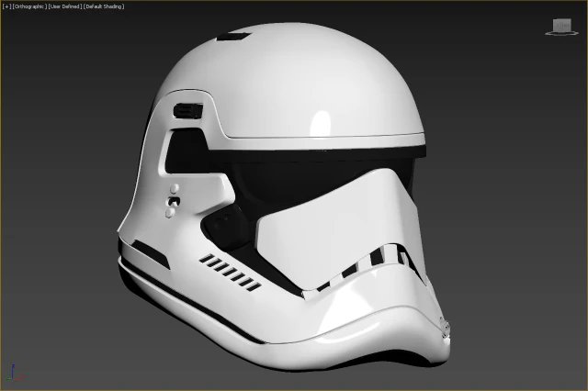Image resolution: width=588 pixels, height=391 pixels.
Task: Open the Default Shading viewport menu
Action: [104, 6]
